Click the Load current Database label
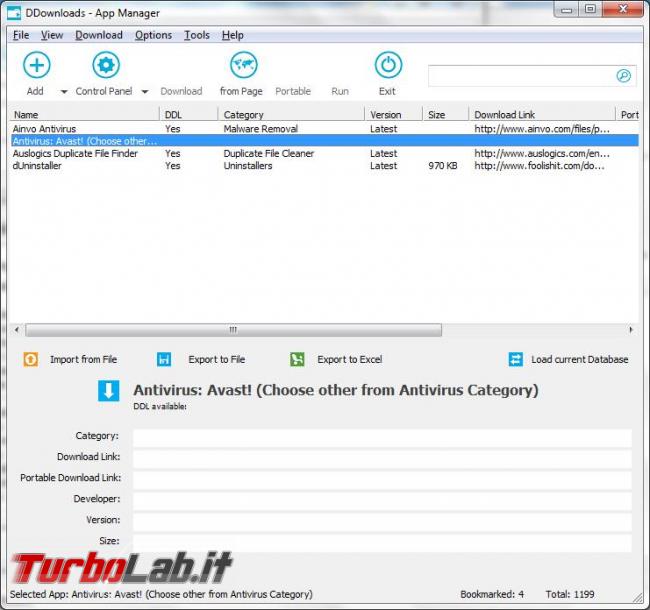Screen dimensions: 650x610 point(580,359)
